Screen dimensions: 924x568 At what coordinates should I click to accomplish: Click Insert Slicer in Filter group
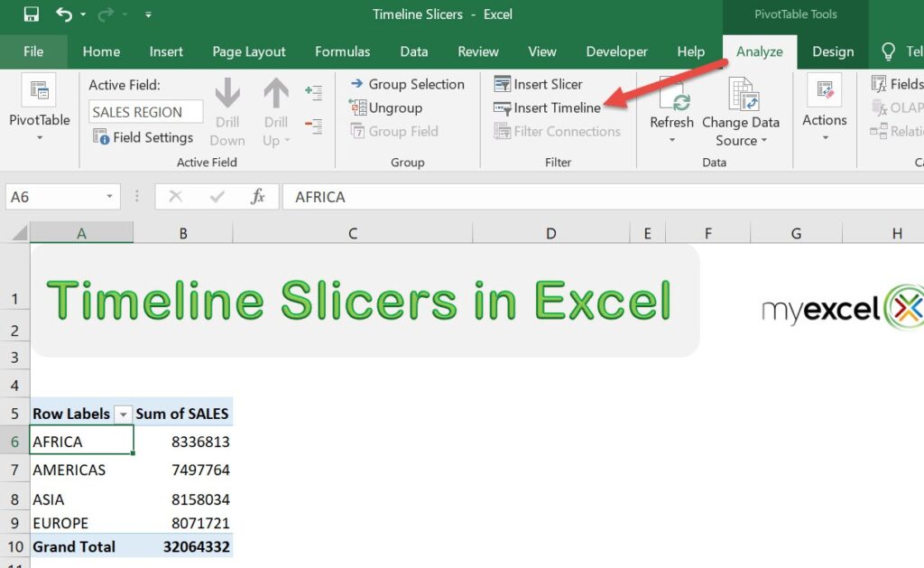pos(538,84)
